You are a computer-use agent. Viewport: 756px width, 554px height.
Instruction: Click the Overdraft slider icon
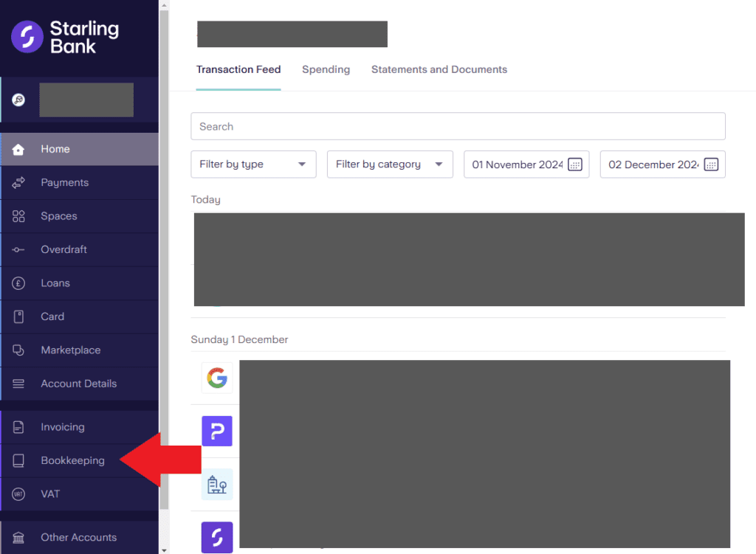[x=18, y=249]
